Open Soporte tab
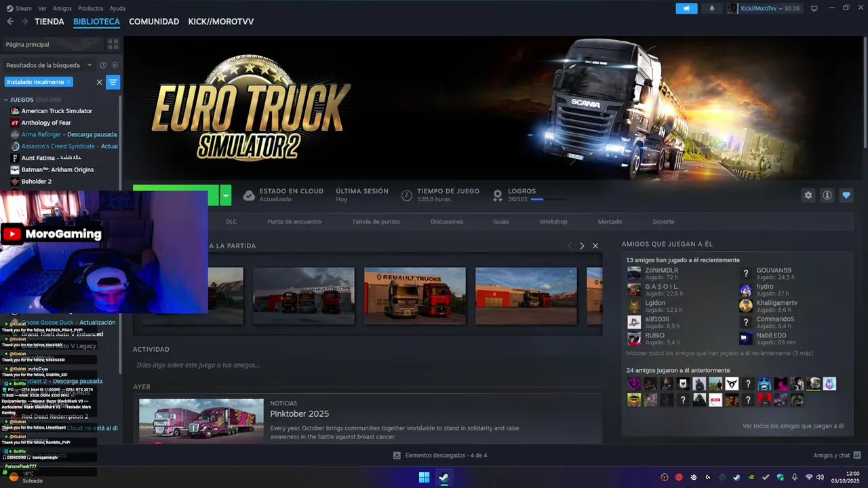The width and height of the screenshot is (868, 488). coord(663,222)
